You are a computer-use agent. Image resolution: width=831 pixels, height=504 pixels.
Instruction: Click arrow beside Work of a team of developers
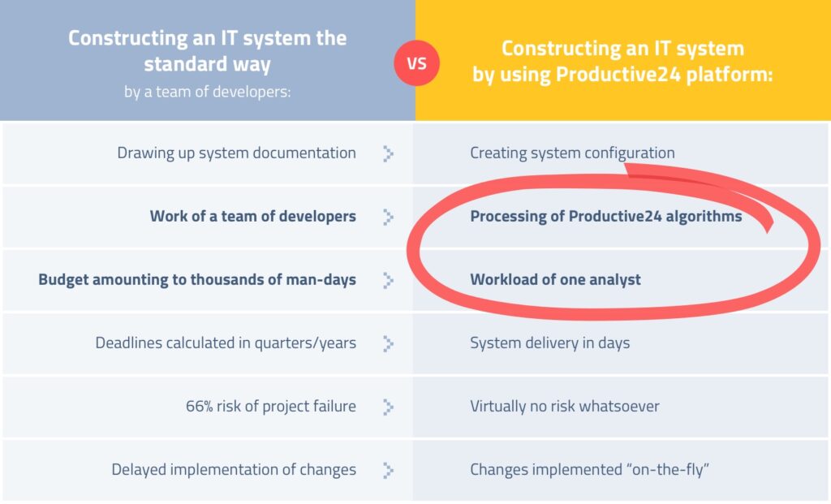click(389, 217)
